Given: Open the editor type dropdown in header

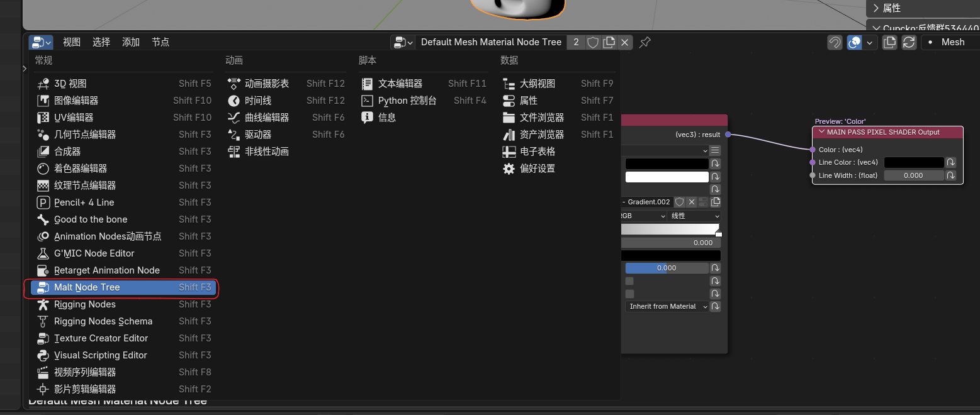Looking at the screenshot, I should pyautogui.click(x=41, y=42).
